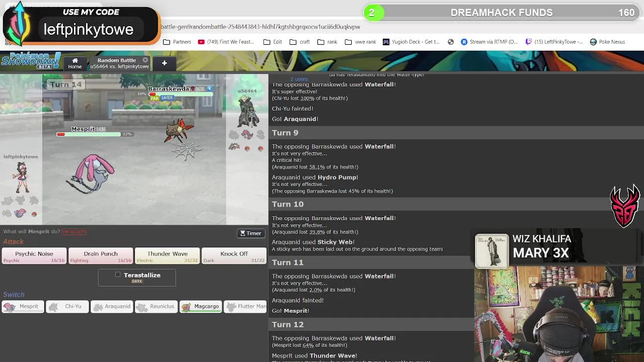Open the Poke Nexus bookmark
This screenshot has width=644, height=362.
coord(607,42)
